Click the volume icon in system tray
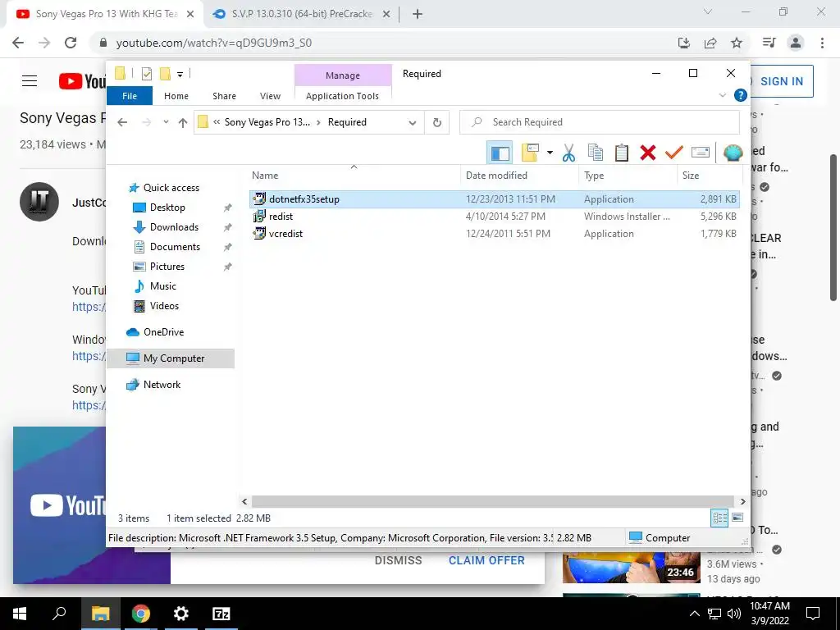The width and height of the screenshot is (840, 630). coord(734,614)
